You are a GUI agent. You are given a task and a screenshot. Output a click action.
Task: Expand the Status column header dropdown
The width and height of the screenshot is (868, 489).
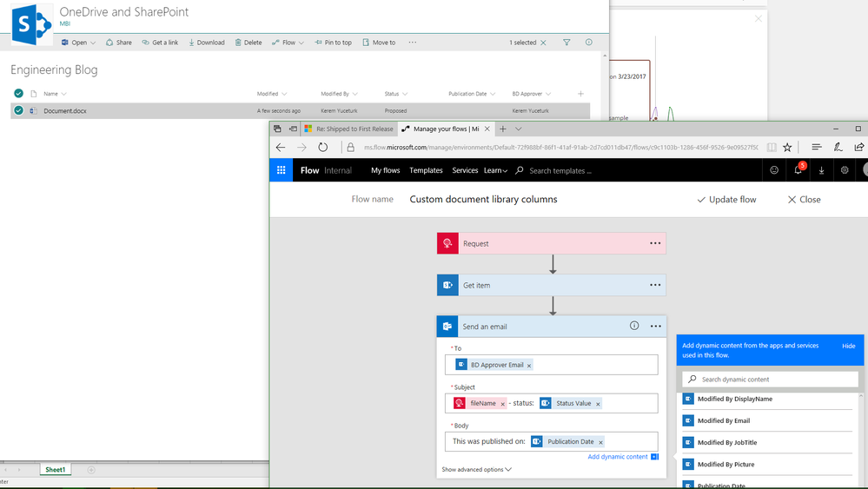405,94
